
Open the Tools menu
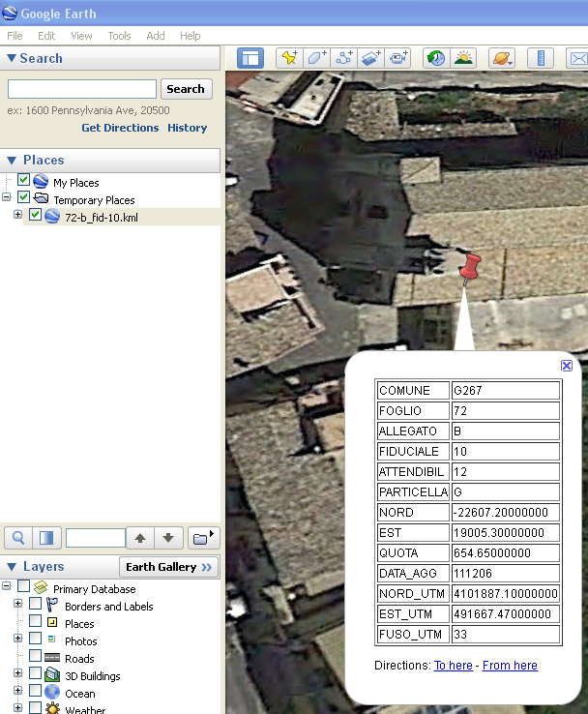coord(119,36)
